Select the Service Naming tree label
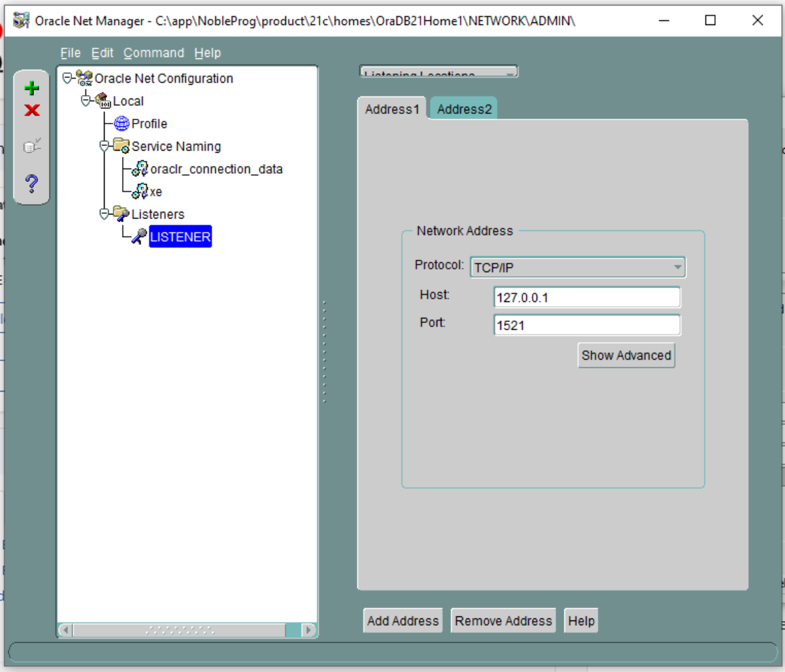785x672 pixels. pyautogui.click(x=177, y=146)
